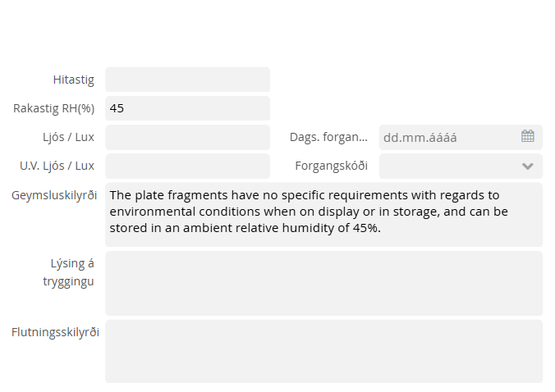Click the Rakastig RH(%) label
The width and height of the screenshot is (555, 392).
click(x=54, y=108)
